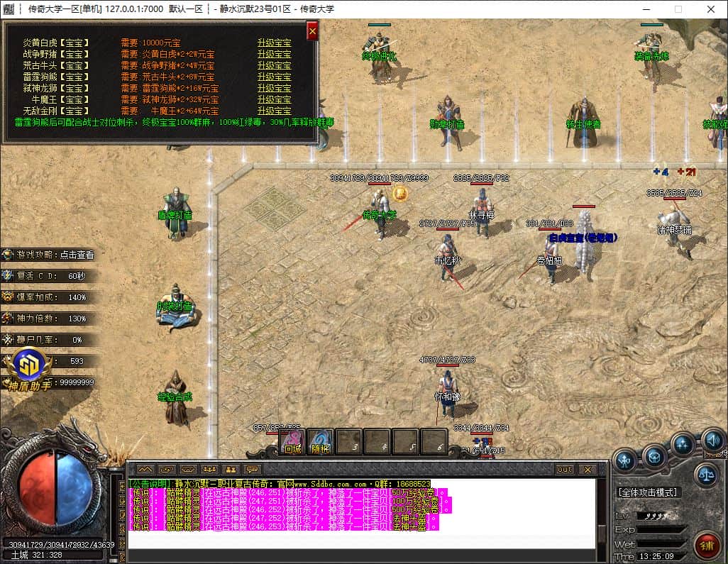728x564 pixels.
Task: Click the 爆率加成 140% entry
Action: pos(49,297)
